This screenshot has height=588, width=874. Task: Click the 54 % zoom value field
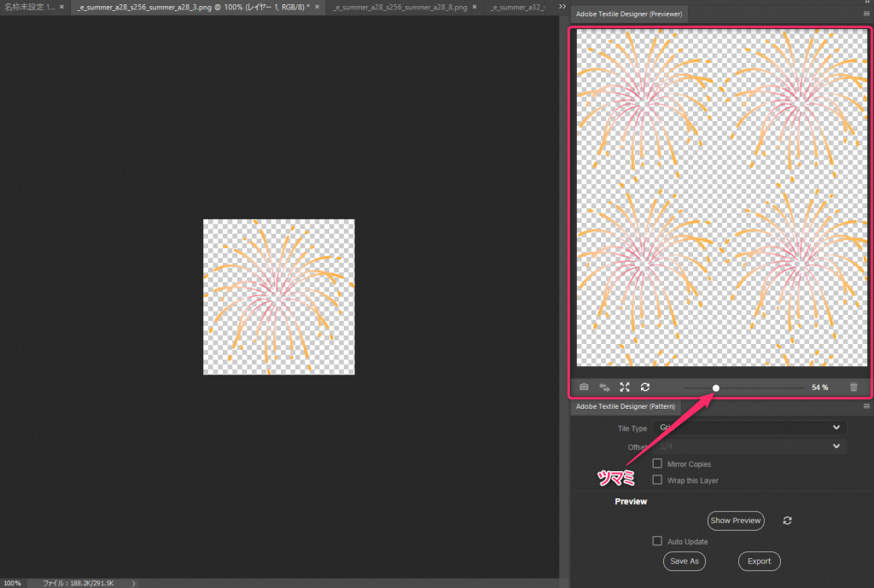(x=819, y=387)
